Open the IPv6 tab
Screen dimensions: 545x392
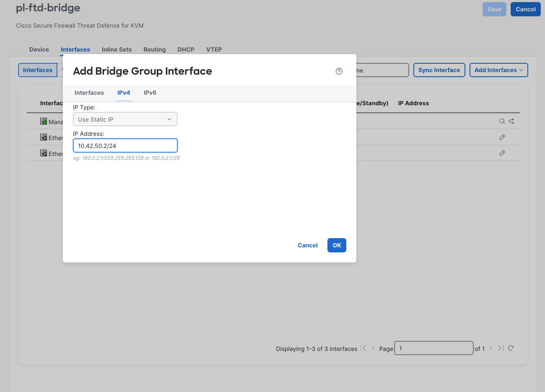[150, 93]
